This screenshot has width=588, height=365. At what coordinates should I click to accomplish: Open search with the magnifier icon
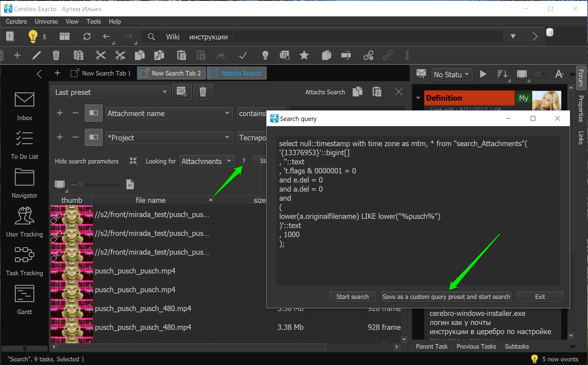coord(151,37)
